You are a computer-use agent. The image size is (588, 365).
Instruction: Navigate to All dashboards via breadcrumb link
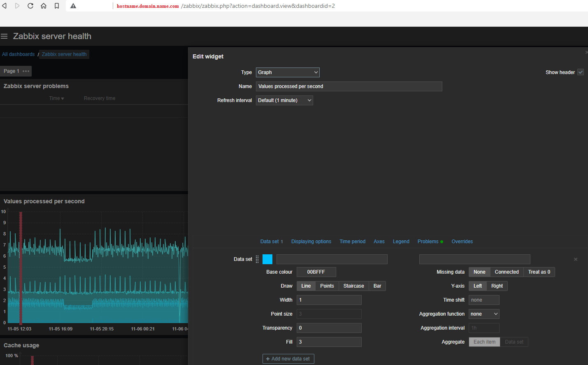pyautogui.click(x=18, y=54)
